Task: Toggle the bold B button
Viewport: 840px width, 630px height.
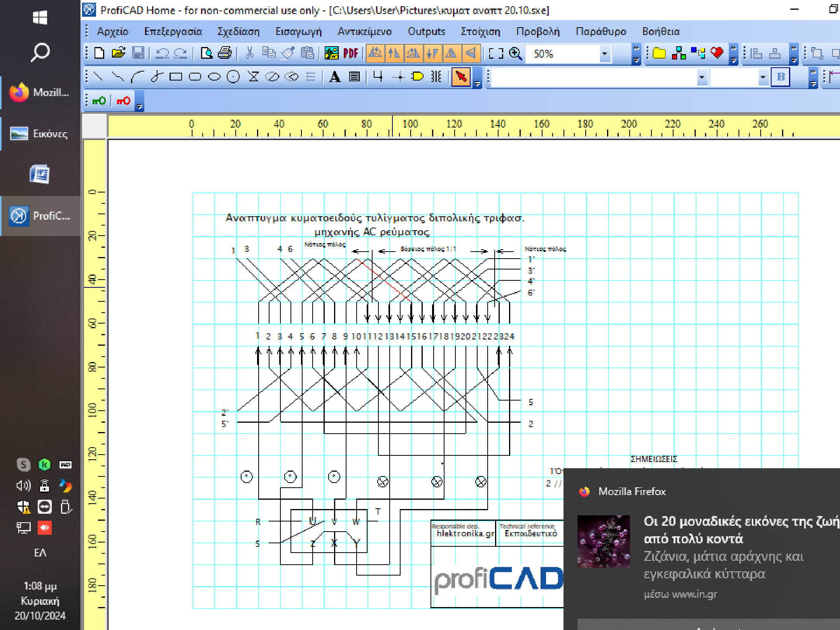Action: coord(780,77)
